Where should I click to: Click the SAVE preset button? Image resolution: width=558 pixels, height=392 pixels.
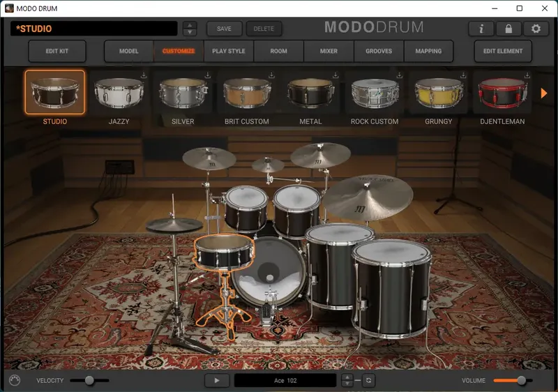[x=224, y=29]
